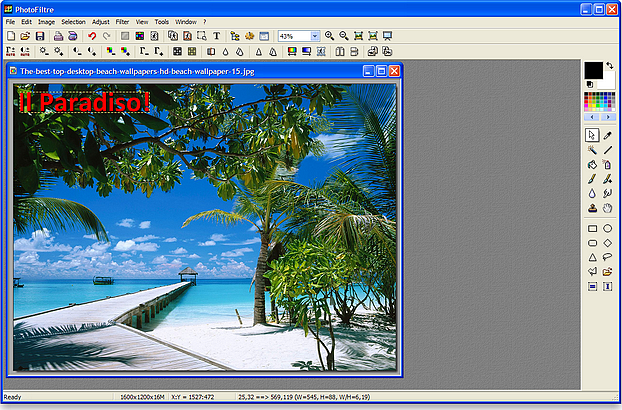Click the 43% zoom value field
Image resolution: width=622 pixels, height=410 pixels.
pyautogui.click(x=294, y=36)
